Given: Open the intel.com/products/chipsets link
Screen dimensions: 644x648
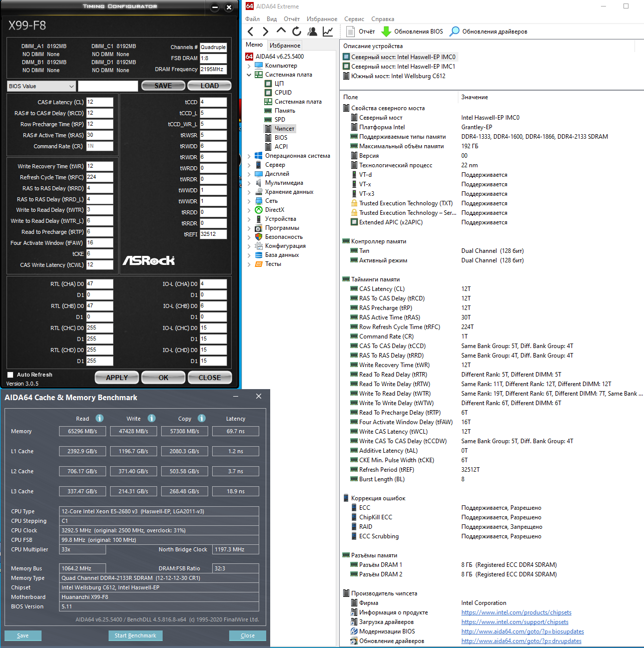Looking at the screenshot, I should click(x=516, y=612).
